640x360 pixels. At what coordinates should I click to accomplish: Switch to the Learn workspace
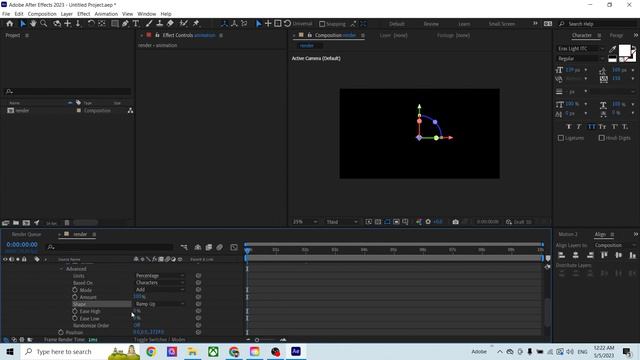coord(464,24)
